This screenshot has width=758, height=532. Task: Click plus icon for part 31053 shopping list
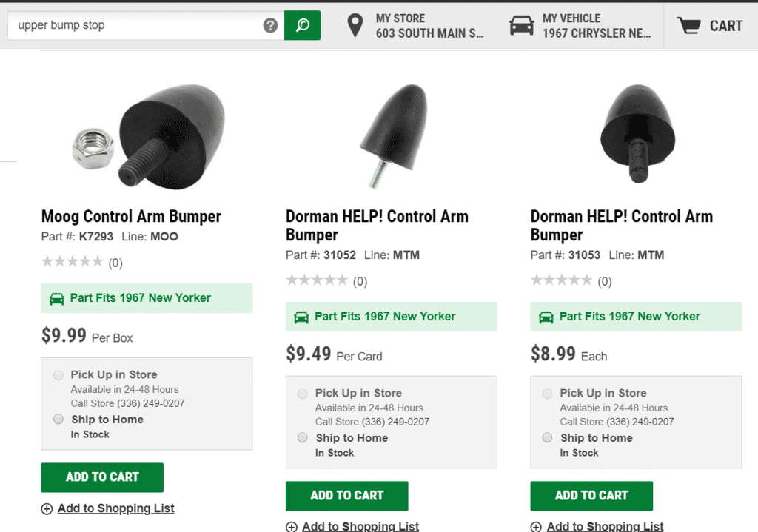[537, 527]
